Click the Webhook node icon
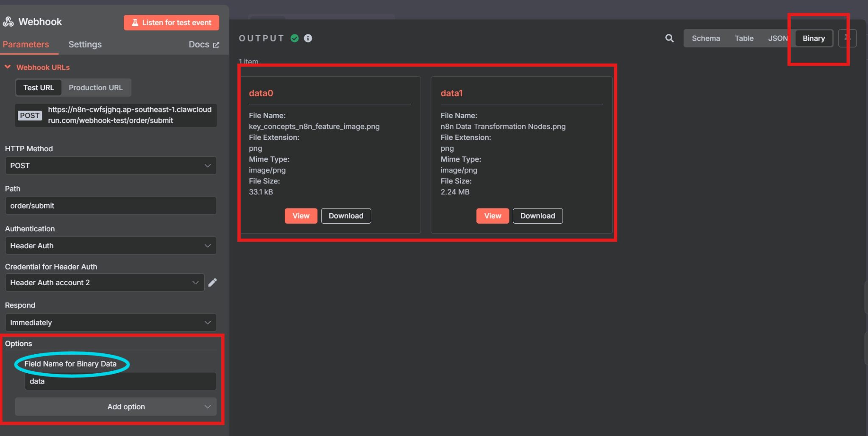Viewport: 868px width, 436px height. coord(8,22)
